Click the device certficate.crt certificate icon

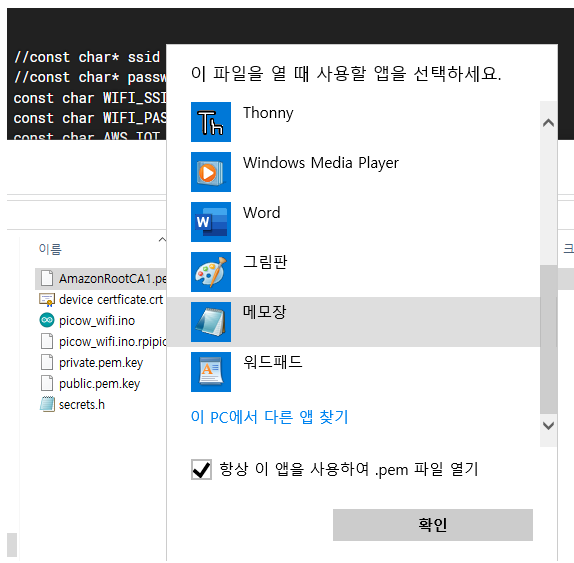tap(47, 300)
